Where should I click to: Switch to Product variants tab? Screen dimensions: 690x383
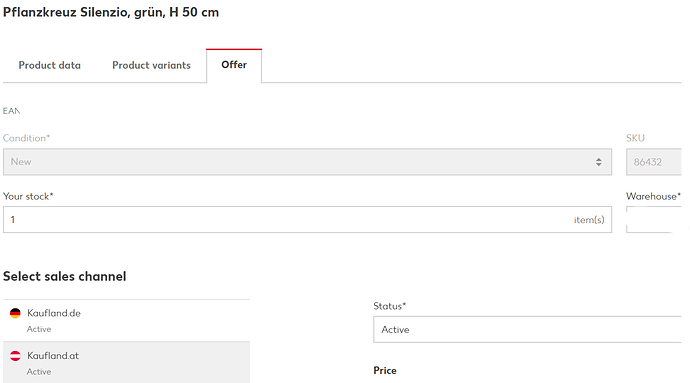pos(151,65)
